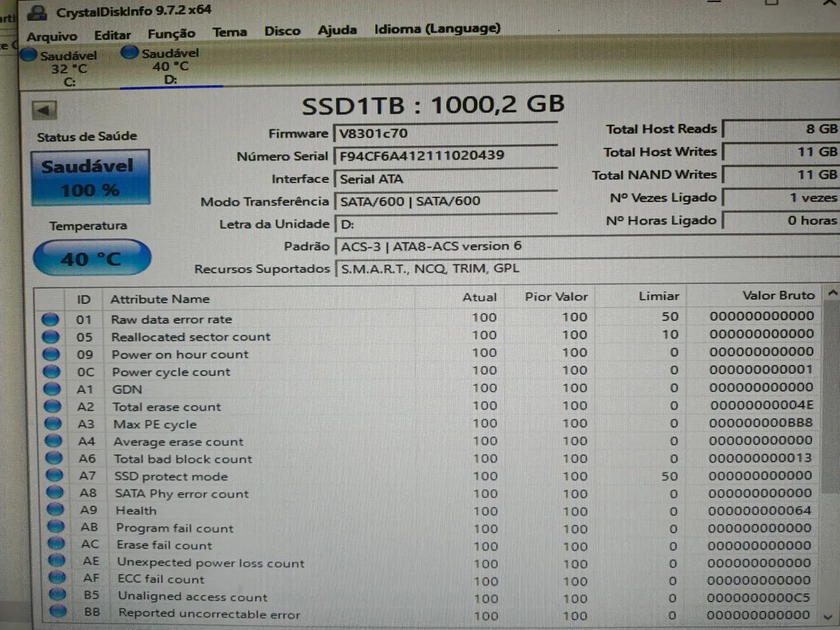Click raw value 0000000000C5 of Unaligned access count
This screenshot has height=630, width=840.
click(x=759, y=598)
